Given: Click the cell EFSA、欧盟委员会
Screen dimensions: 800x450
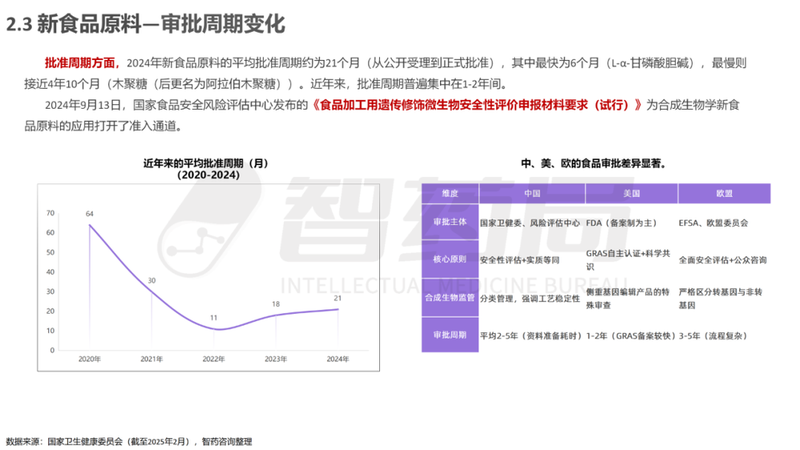Looking at the screenshot, I should [713, 223].
